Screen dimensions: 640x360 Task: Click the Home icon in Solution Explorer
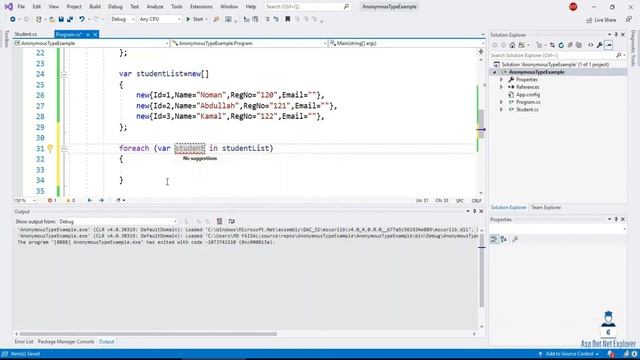pos(512,45)
